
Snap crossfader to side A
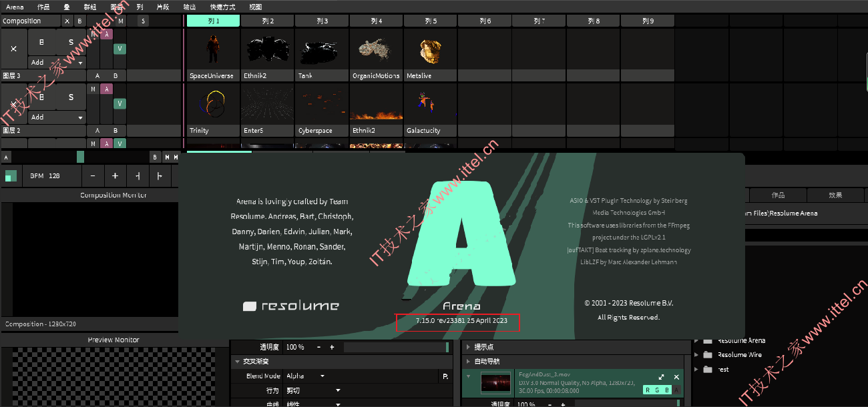tap(7, 157)
